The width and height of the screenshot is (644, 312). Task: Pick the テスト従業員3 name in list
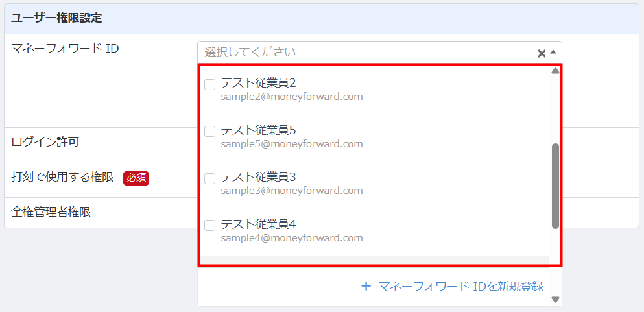click(258, 177)
